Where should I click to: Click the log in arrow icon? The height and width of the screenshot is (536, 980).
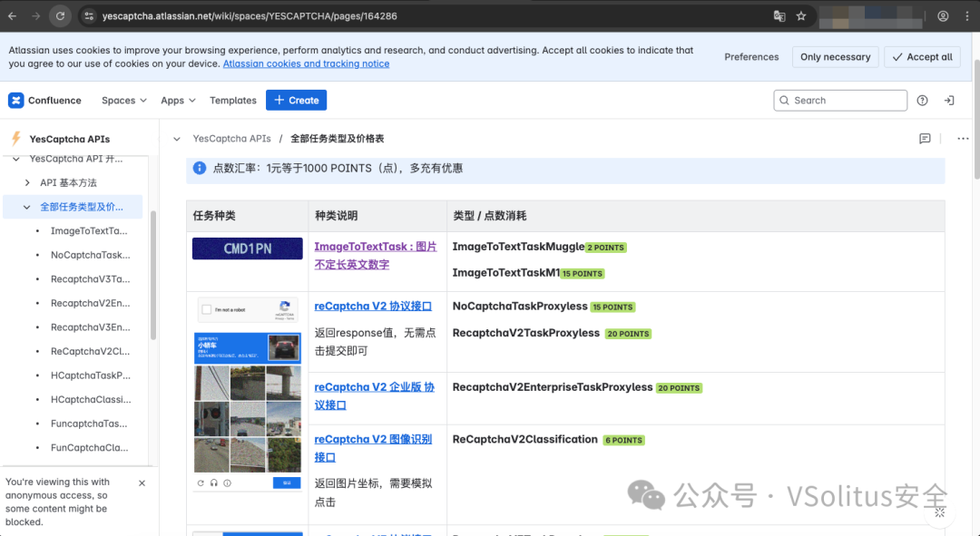tap(949, 100)
